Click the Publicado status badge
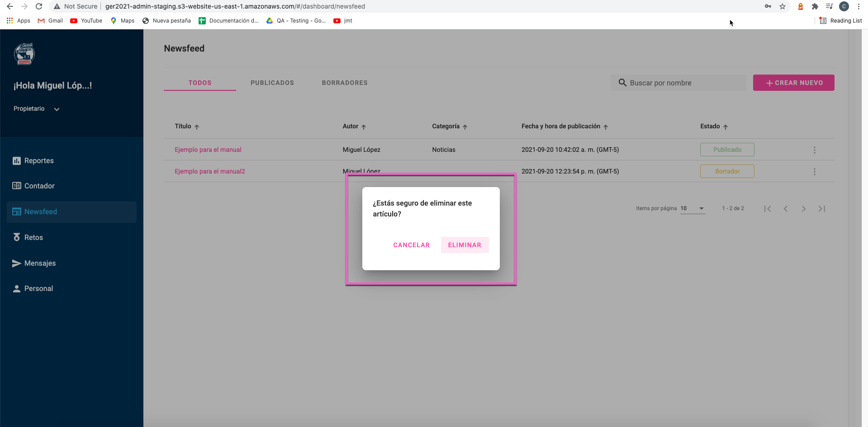Screen dimensions: 868x427 pos(727,150)
